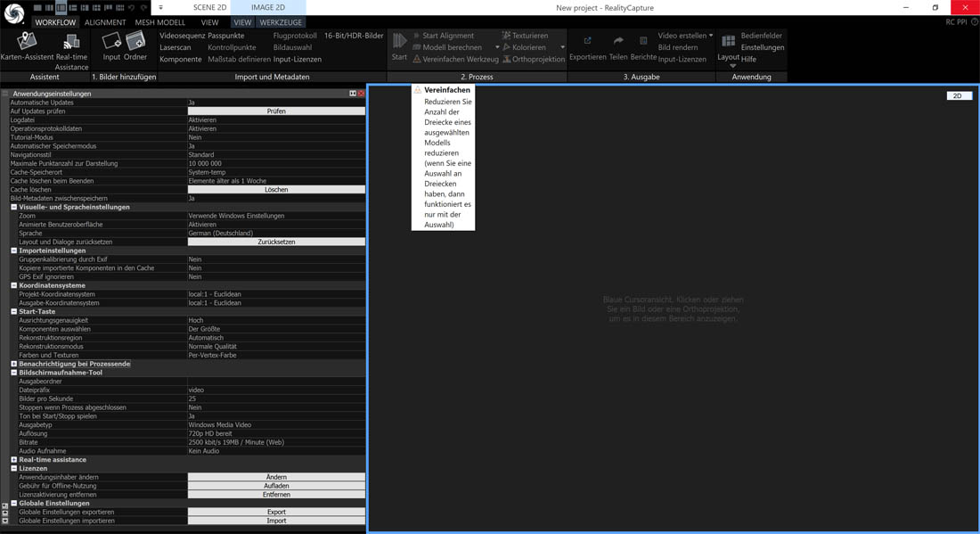This screenshot has height=534, width=980.
Task: Click the Import global settings button
Action: (x=276, y=521)
